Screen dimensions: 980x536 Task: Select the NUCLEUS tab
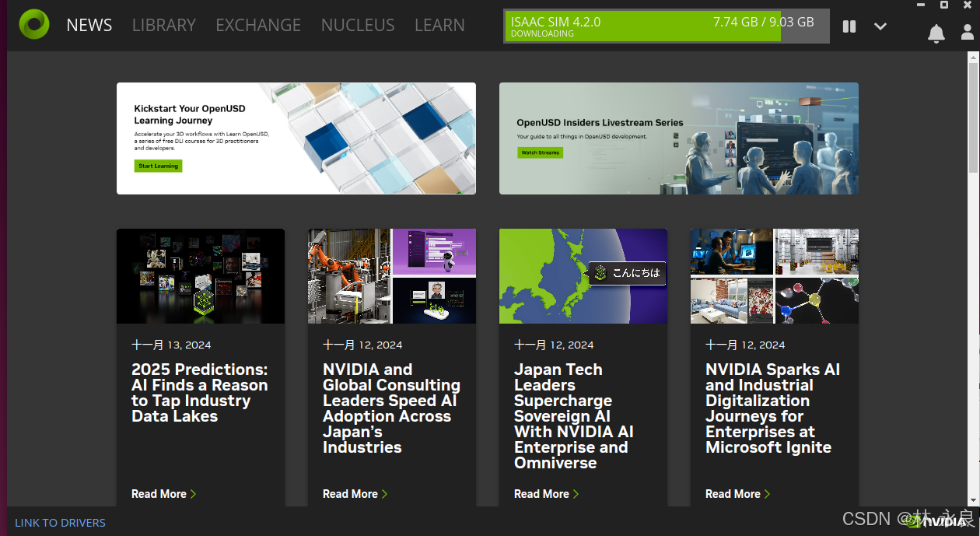358,25
